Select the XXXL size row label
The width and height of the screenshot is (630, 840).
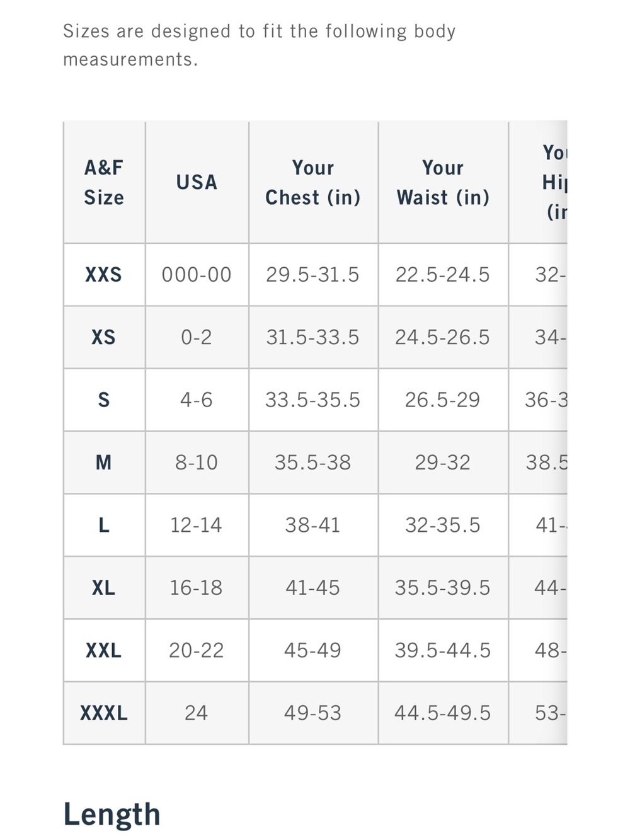pos(104,713)
